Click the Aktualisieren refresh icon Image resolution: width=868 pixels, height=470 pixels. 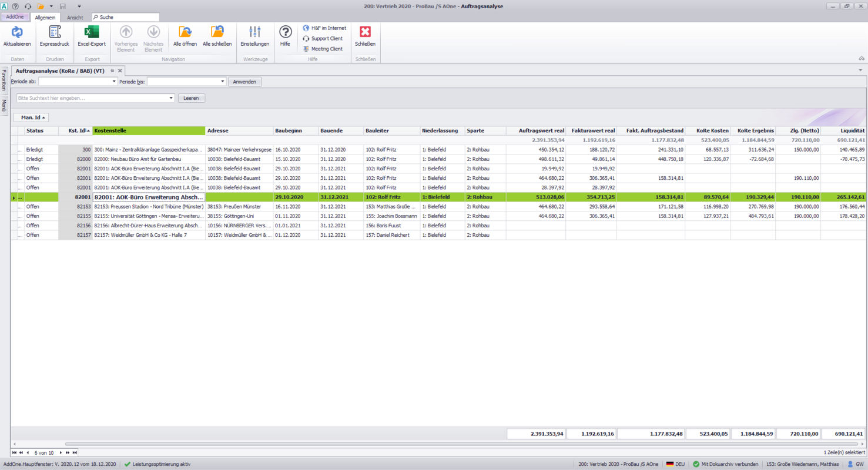[x=17, y=32]
